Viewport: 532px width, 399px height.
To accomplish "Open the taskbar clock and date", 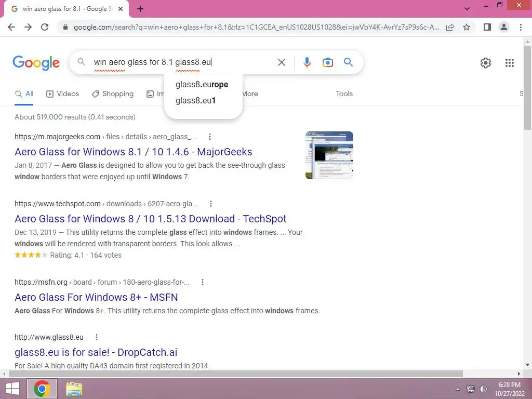I will 509,389.
